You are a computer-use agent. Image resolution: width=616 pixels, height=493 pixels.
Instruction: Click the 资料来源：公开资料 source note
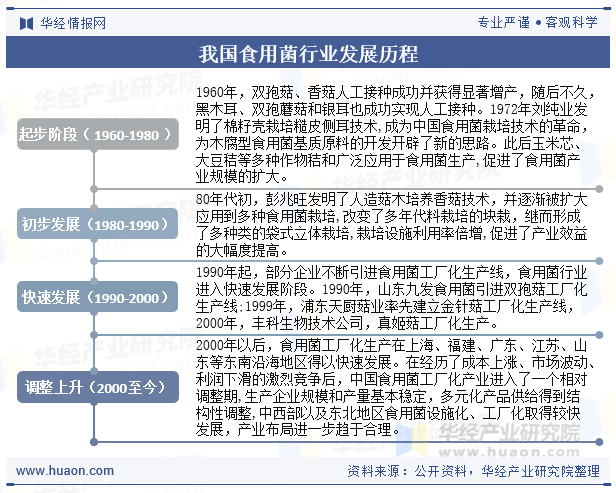pos(473,471)
